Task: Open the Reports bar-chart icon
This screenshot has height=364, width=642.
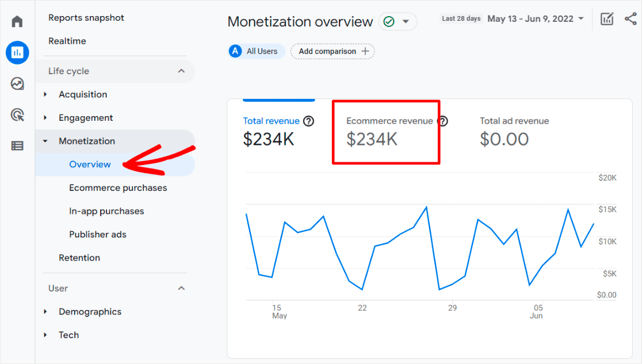Action: click(17, 53)
